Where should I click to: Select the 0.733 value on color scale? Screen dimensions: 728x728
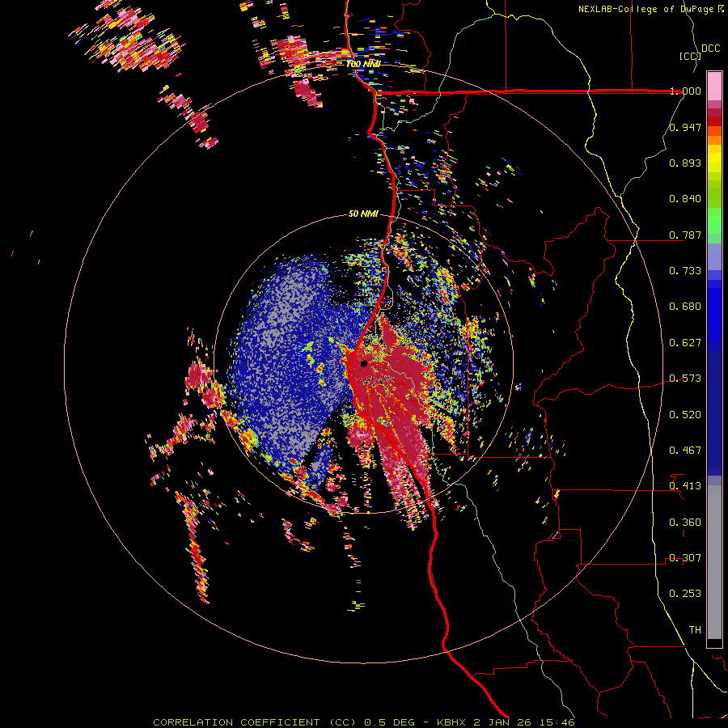point(685,271)
